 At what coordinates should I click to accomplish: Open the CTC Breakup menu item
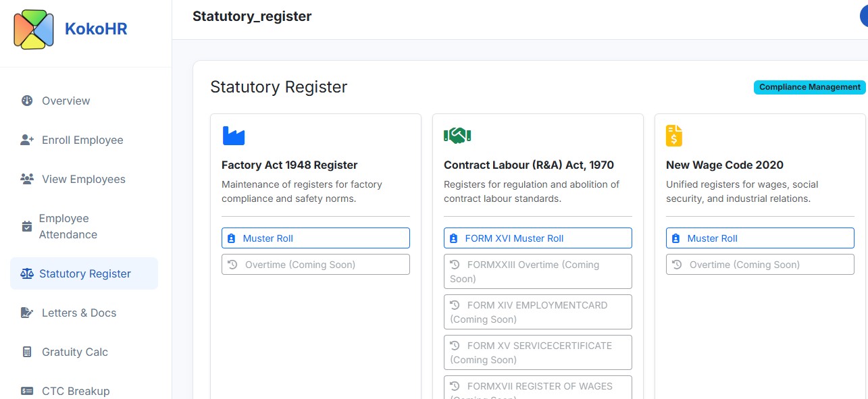75,391
